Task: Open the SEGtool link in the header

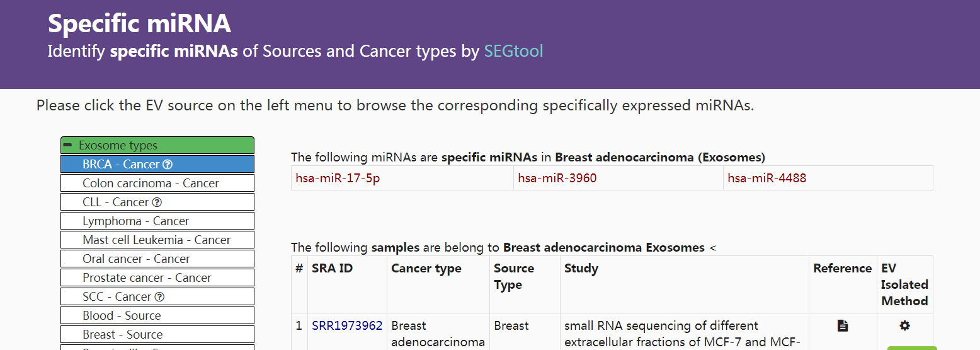Action: (513, 51)
